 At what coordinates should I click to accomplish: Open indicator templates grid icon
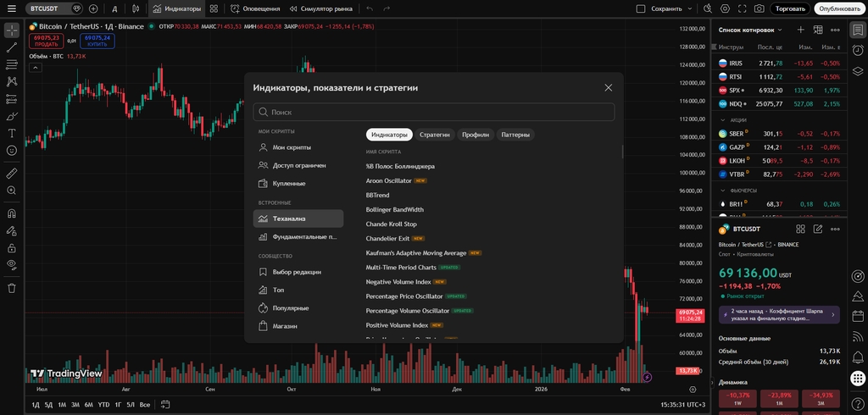(214, 8)
